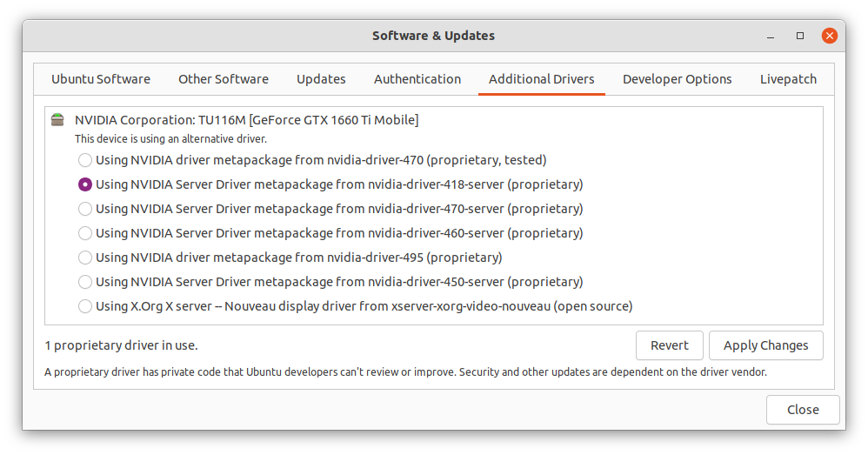The width and height of the screenshot is (868, 455).
Task: Click the Close button at bottom
Action: pyautogui.click(x=803, y=410)
